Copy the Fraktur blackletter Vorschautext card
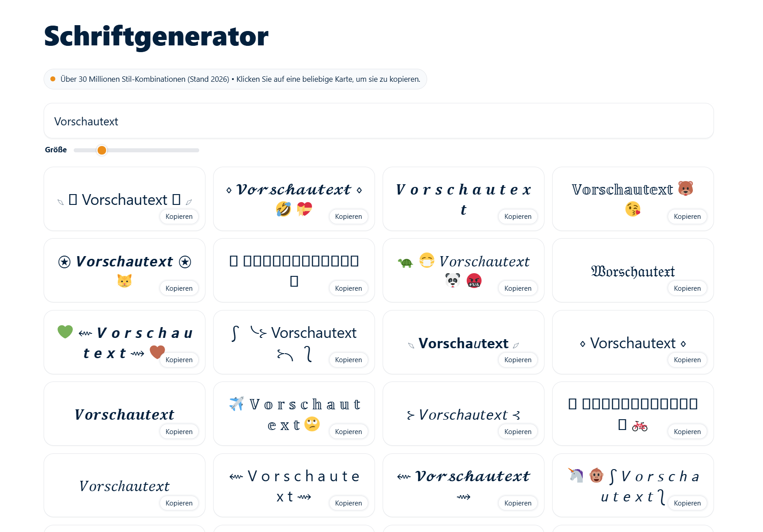The image size is (763, 532). (687, 288)
